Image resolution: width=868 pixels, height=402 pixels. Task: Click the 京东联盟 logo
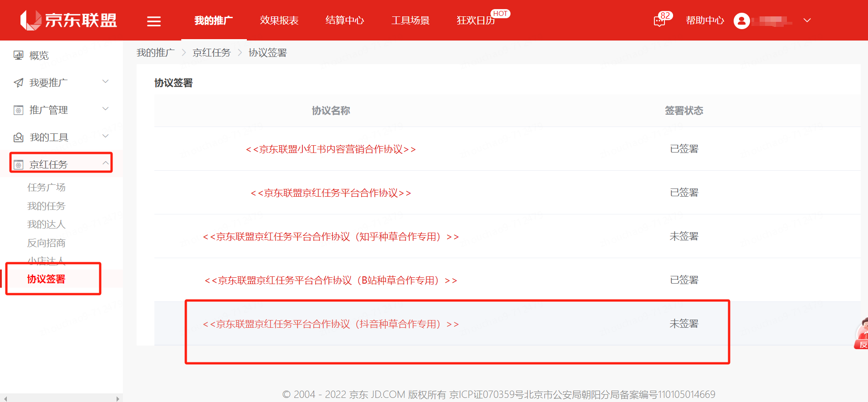point(69,20)
